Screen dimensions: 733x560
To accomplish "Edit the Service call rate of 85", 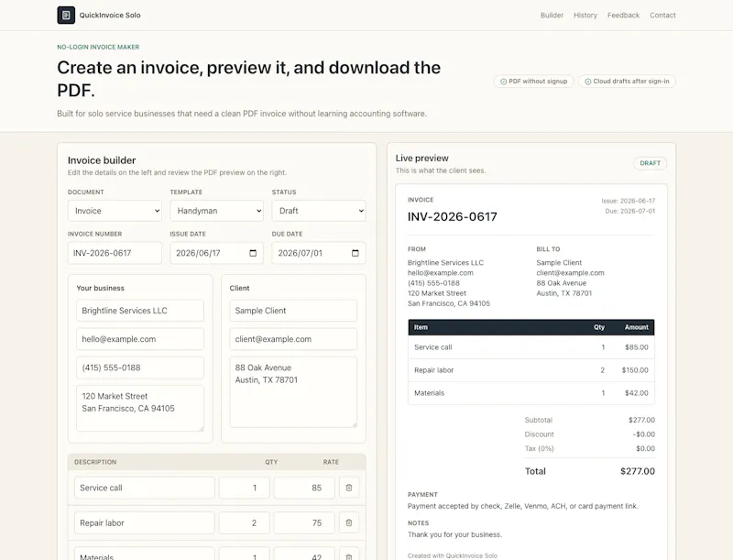I will click(304, 488).
